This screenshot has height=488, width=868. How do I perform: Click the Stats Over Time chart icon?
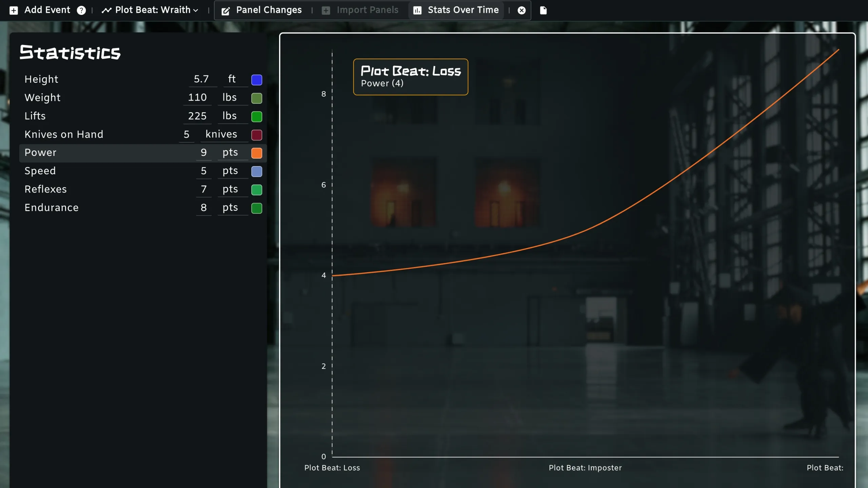click(417, 11)
